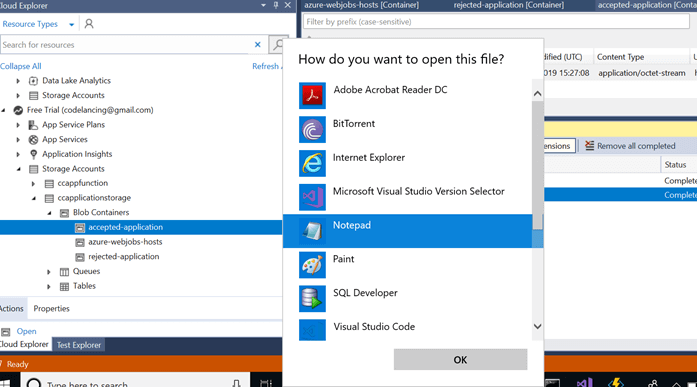This screenshot has height=387, width=697.
Task: Click the Queues icon
Action: click(64, 271)
